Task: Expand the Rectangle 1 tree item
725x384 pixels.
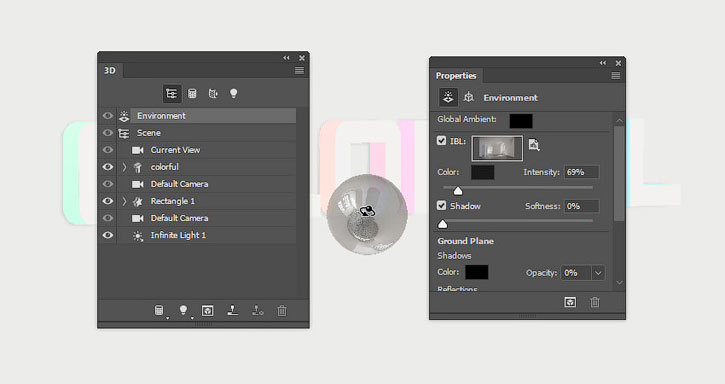Action: [124, 201]
